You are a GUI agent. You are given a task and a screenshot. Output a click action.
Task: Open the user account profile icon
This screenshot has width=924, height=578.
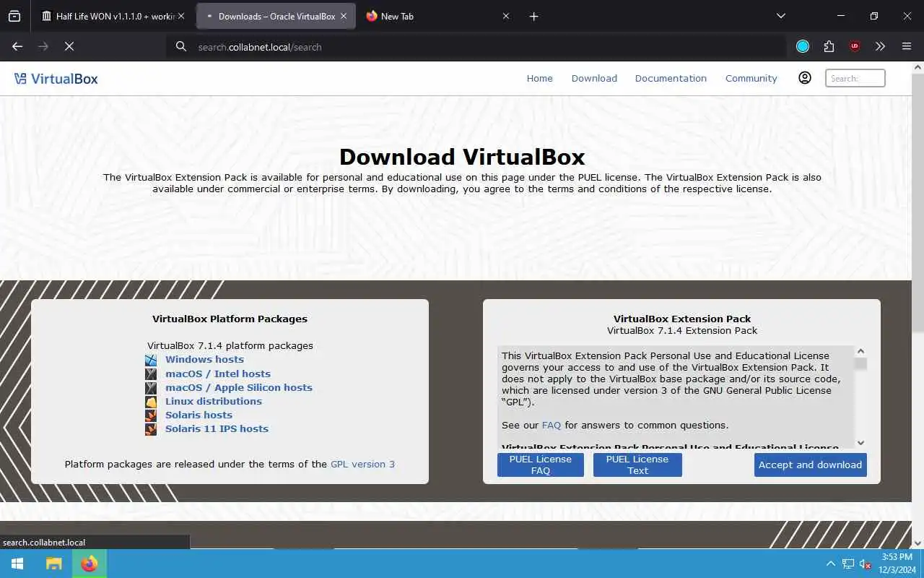click(805, 78)
